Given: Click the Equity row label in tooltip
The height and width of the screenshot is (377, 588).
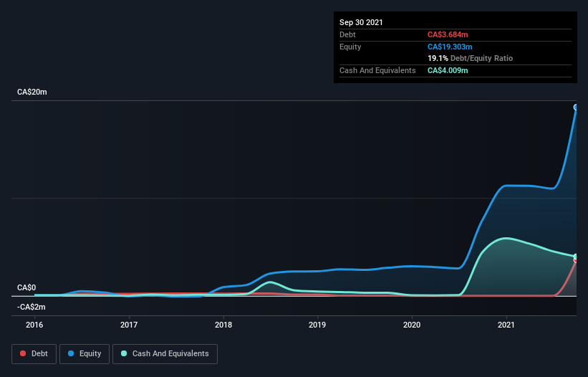Looking at the screenshot, I should click(x=350, y=47).
